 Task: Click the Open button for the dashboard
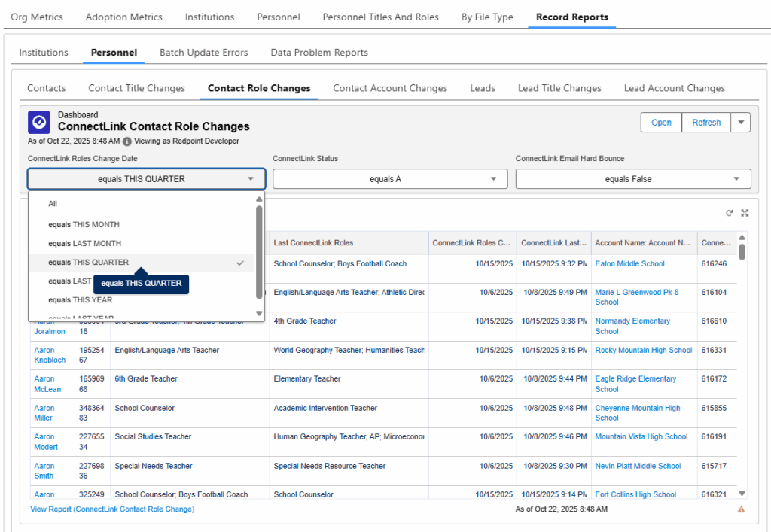tap(661, 122)
